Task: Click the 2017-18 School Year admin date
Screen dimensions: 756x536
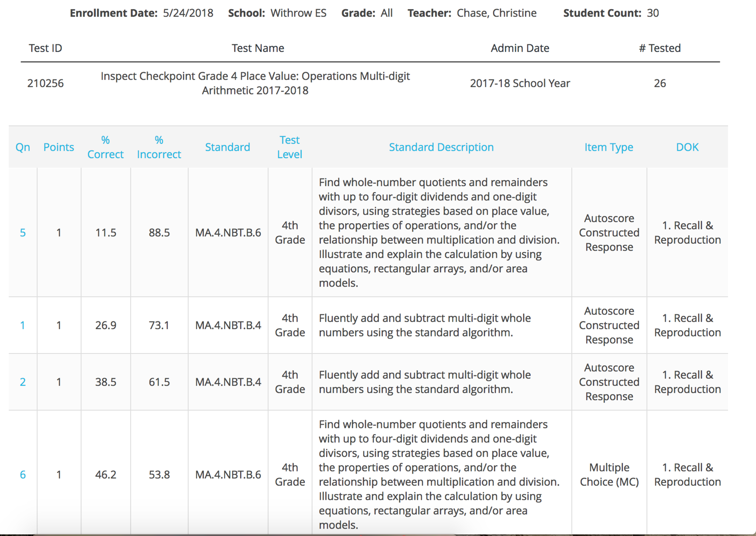Action: pos(520,83)
